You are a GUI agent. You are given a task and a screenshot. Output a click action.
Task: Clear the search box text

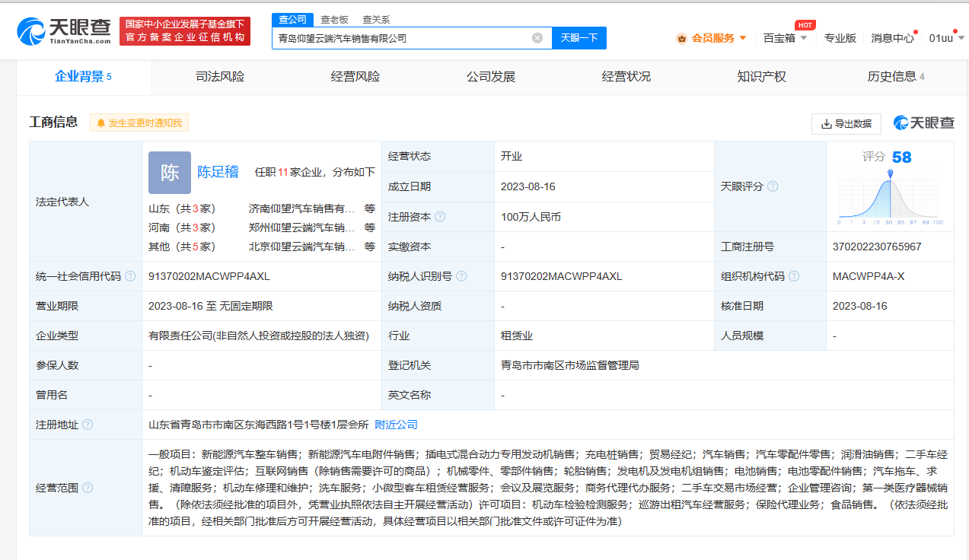coord(537,38)
